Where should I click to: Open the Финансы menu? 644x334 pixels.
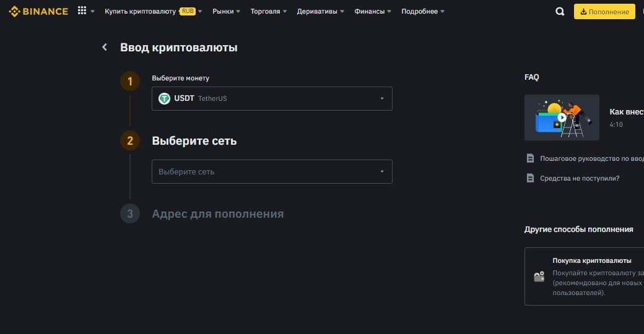[x=373, y=11]
